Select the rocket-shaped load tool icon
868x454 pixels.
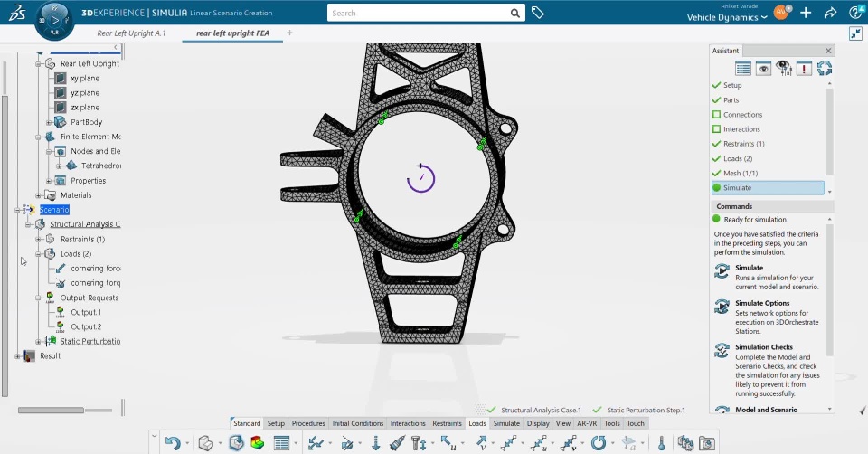[397, 443]
